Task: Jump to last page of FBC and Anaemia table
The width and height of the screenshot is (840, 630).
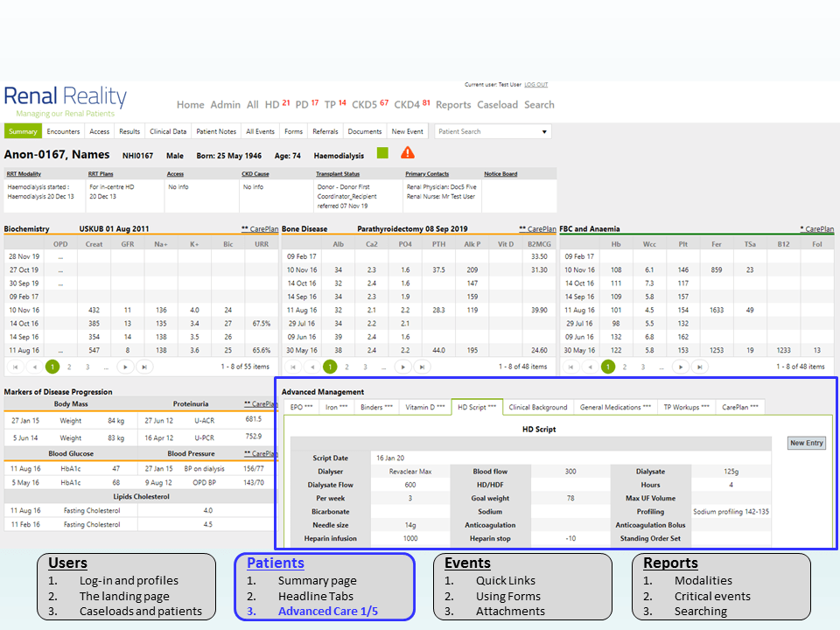Action: click(699, 367)
